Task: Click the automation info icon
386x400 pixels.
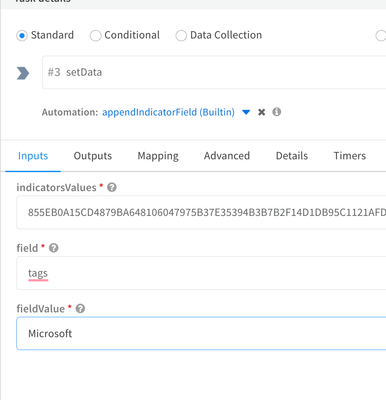Action: pos(277,112)
